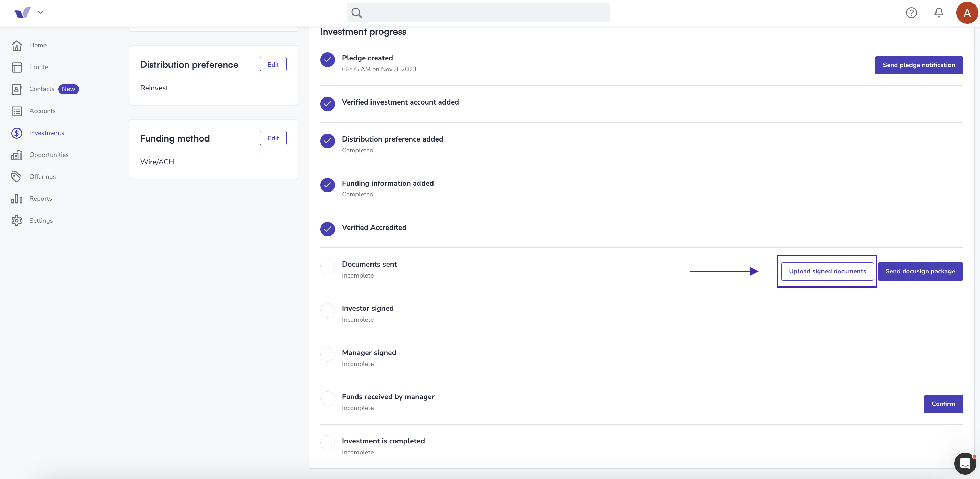This screenshot has height=479, width=980.
Task: Click Verified investment account added checkmark
Action: (x=327, y=104)
